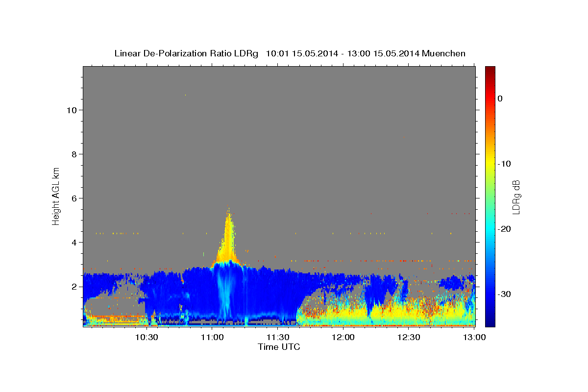The width and height of the screenshot is (588, 392).
Task: Click the 11:00 tick label on the time axis
Action: [213, 337]
